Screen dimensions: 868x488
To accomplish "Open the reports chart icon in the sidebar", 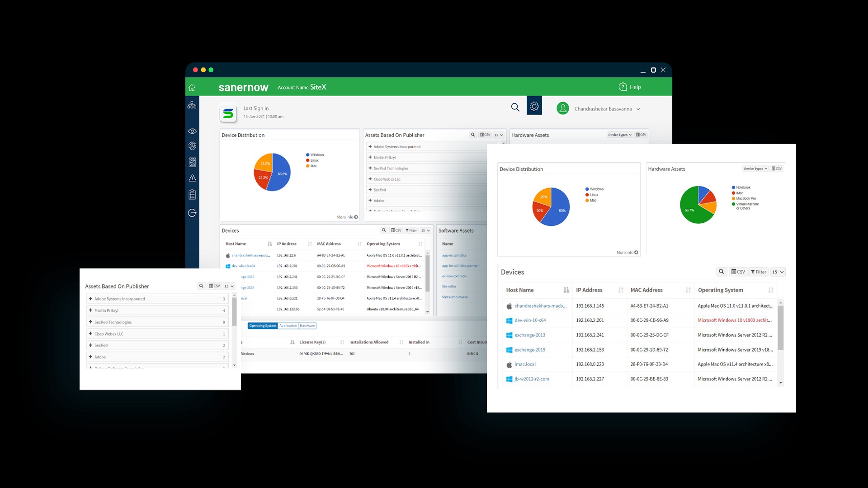I will (x=192, y=162).
